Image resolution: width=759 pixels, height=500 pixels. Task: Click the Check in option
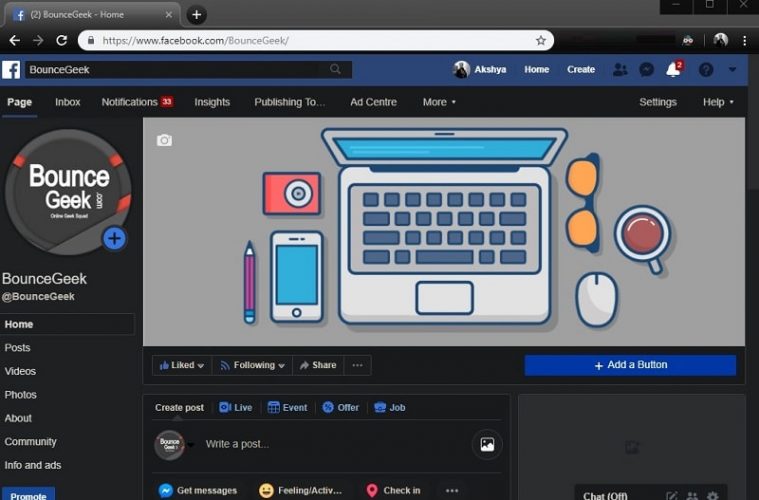tap(393, 490)
